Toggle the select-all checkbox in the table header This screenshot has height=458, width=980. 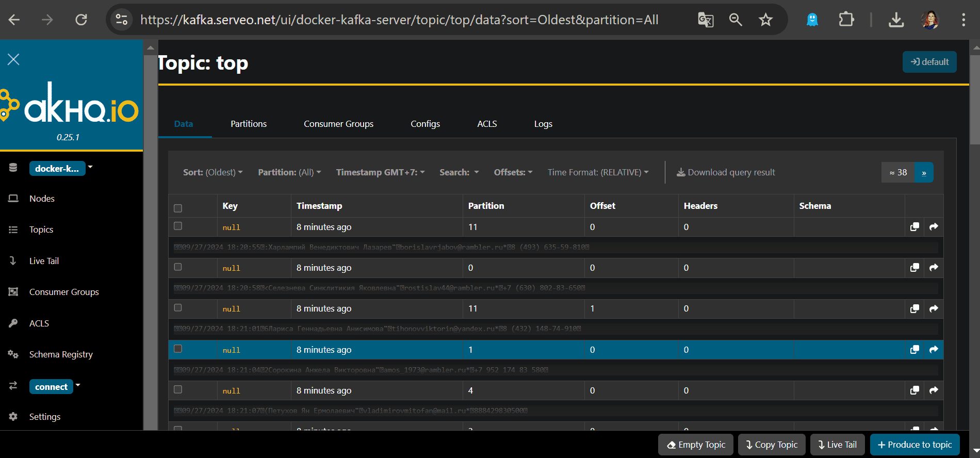click(x=178, y=208)
